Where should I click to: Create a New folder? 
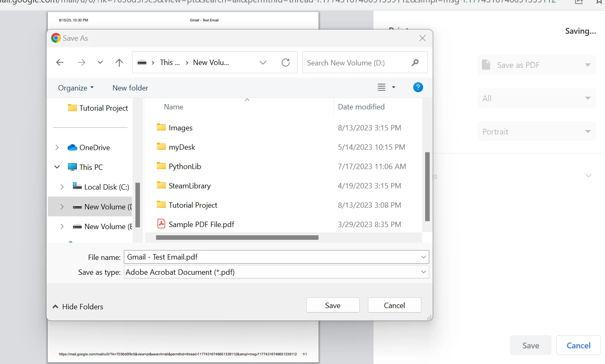point(130,88)
